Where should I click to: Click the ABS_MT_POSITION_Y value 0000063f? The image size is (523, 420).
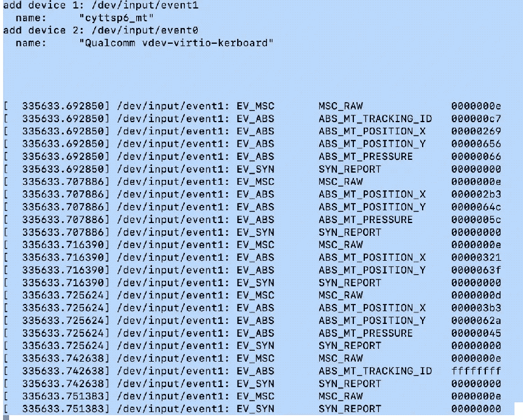(476, 270)
